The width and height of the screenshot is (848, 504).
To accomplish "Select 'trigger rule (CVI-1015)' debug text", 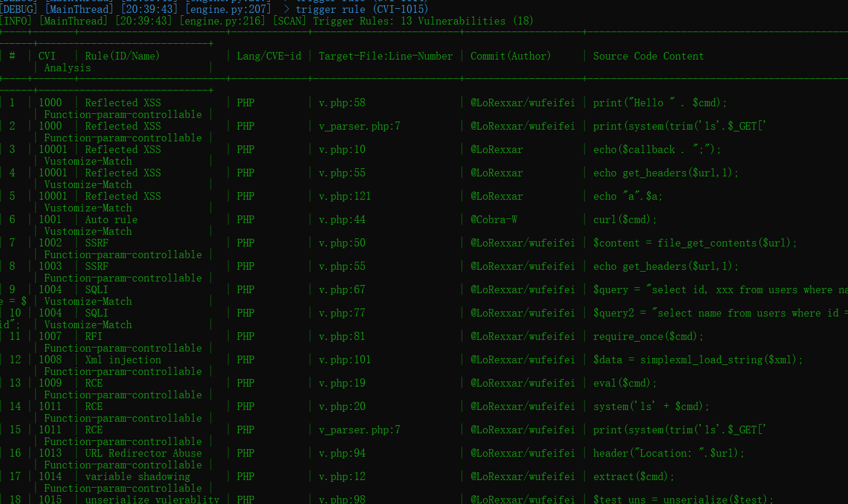I will point(362,9).
